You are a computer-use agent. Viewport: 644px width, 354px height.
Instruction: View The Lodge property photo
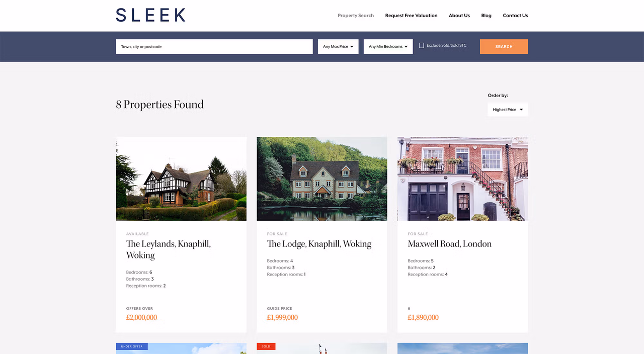(322, 179)
